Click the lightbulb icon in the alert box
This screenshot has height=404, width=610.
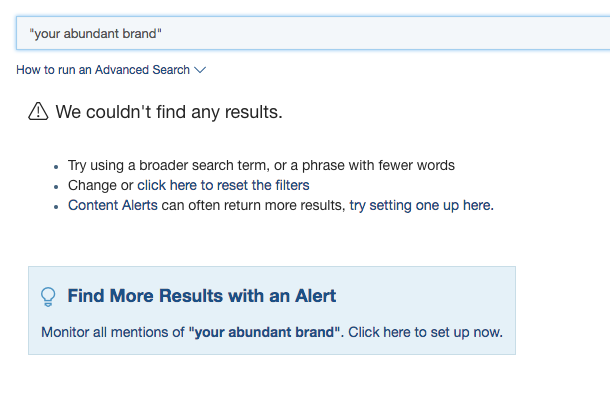tap(48, 297)
